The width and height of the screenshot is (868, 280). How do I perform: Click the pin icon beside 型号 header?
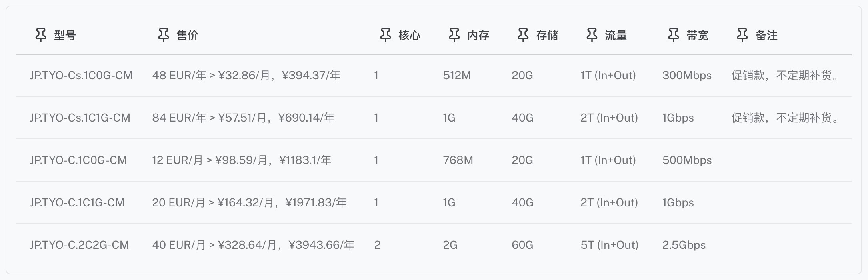pyautogui.click(x=40, y=35)
